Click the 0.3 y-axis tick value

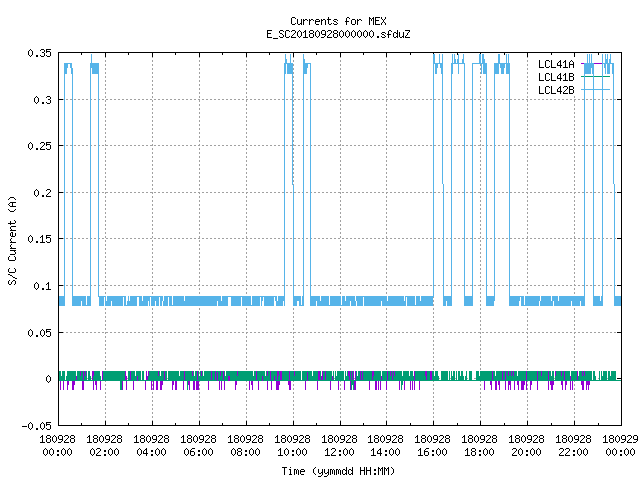click(43, 100)
